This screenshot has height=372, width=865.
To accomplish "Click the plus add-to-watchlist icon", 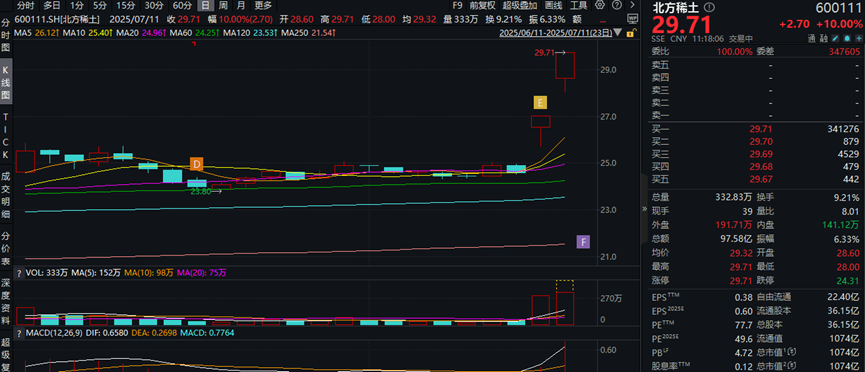I will coord(858,39).
